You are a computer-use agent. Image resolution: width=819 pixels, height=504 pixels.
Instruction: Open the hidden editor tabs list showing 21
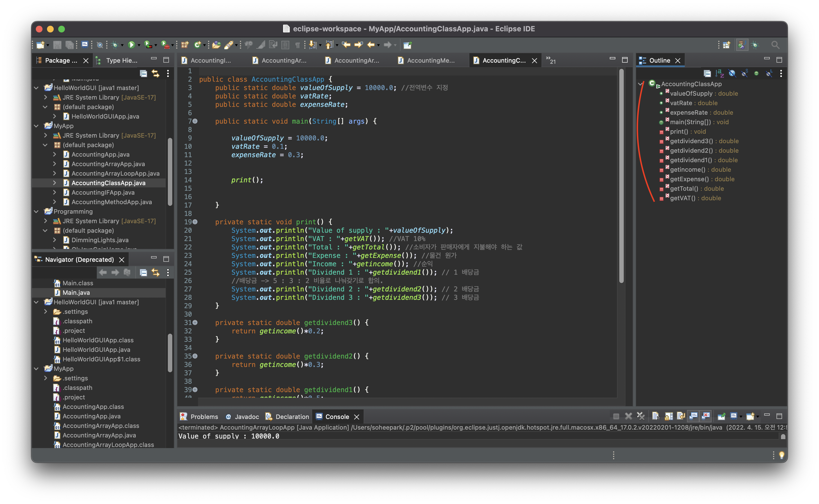[551, 60]
